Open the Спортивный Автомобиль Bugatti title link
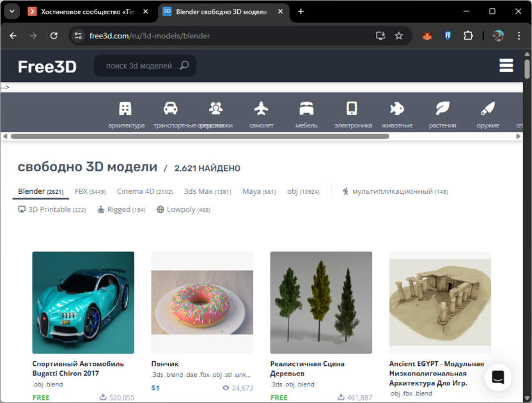 click(x=78, y=368)
